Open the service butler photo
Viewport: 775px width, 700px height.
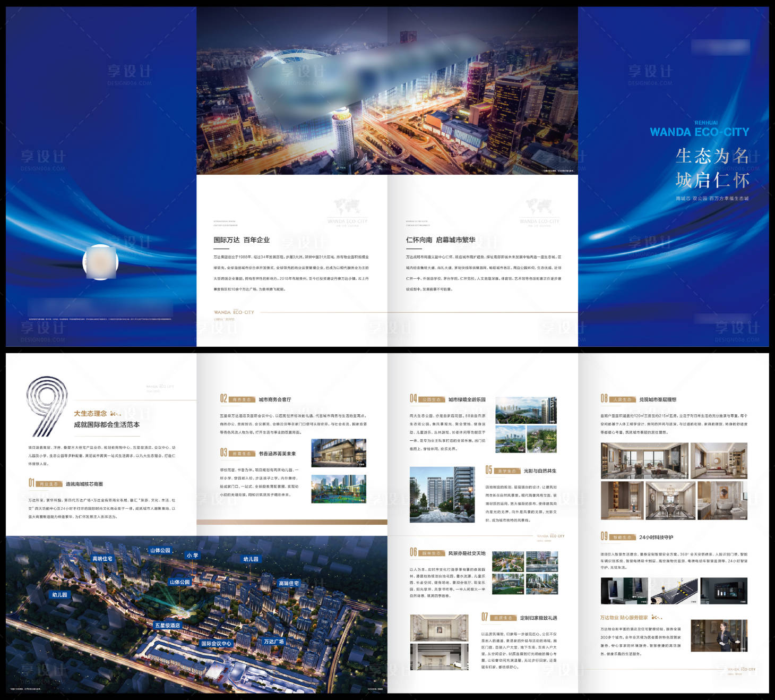(719, 636)
